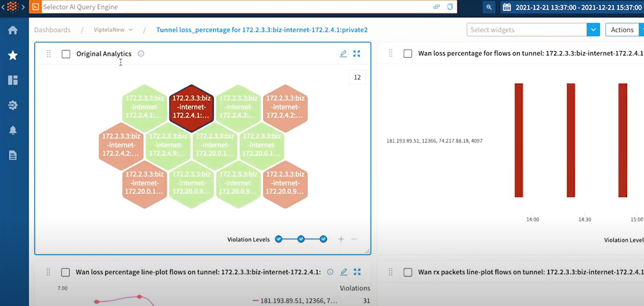Open info tooltip on Original Analytics widget
The width and height of the screenshot is (644, 306).
pos(140,54)
